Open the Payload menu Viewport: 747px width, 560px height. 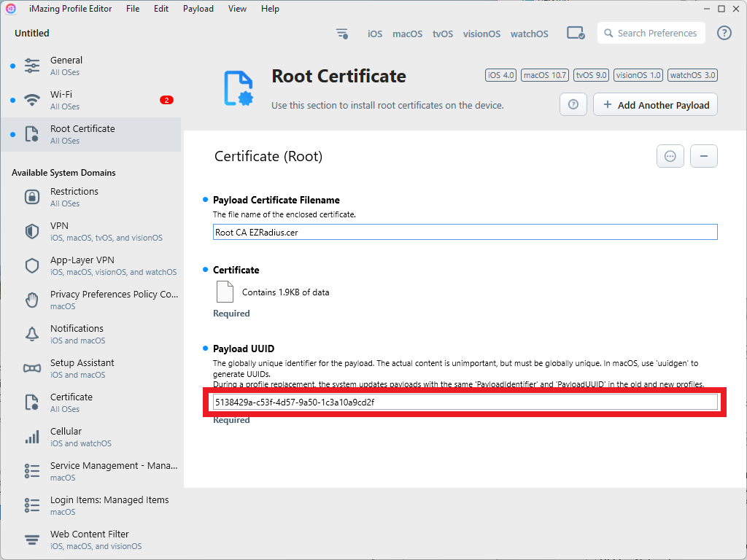tap(198, 9)
